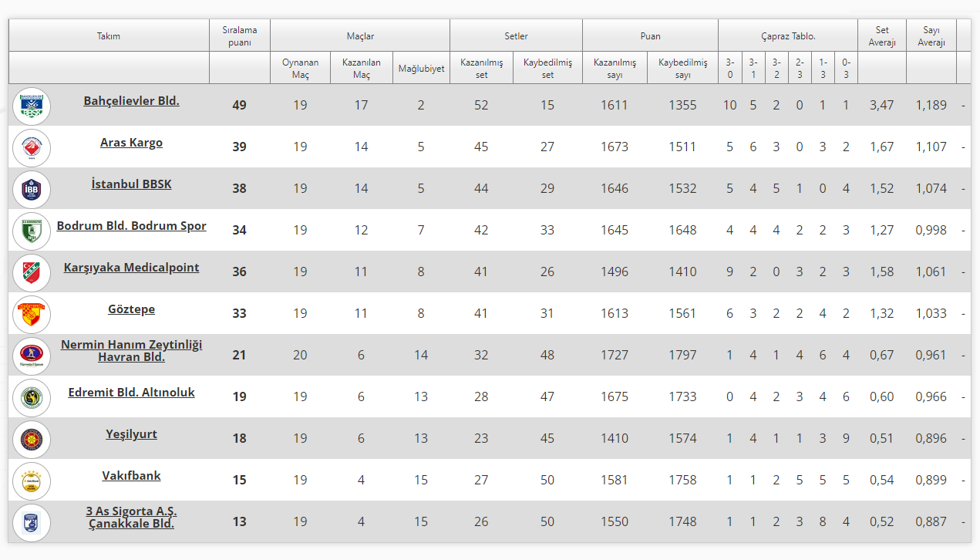The height and width of the screenshot is (560, 980).
Task: Click the Takım column header
Action: click(109, 36)
